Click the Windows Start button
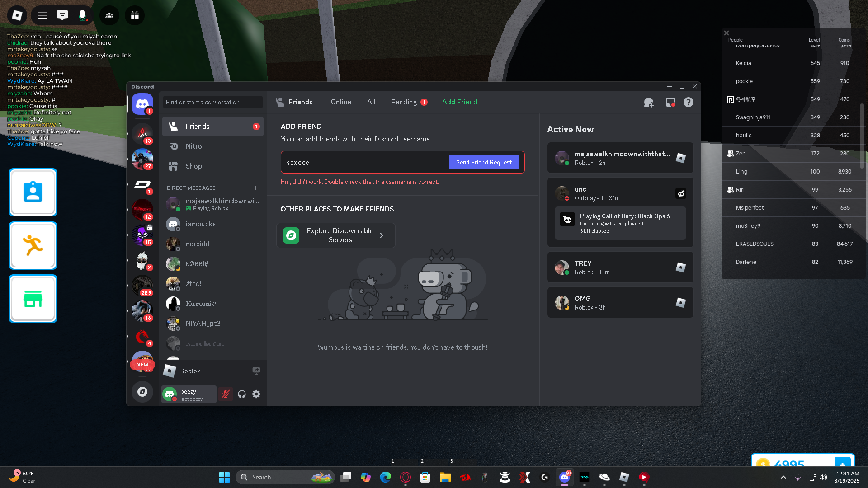868x488 pixels. [x=224, y=477]
